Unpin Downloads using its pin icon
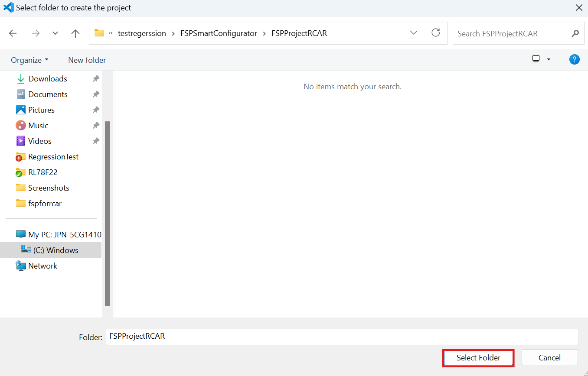The height and width of the screenshot is (376, 588). click(x=96, y=79)
